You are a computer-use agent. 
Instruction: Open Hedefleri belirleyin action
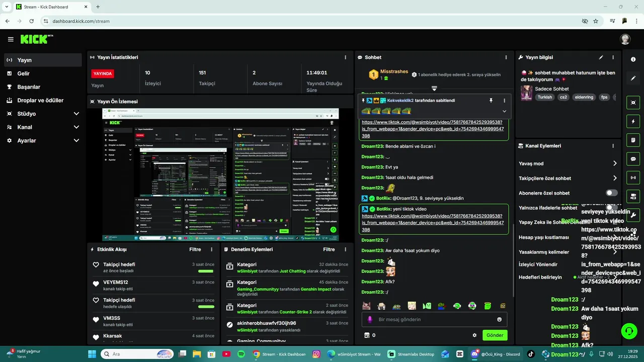[x=568, y=277]
